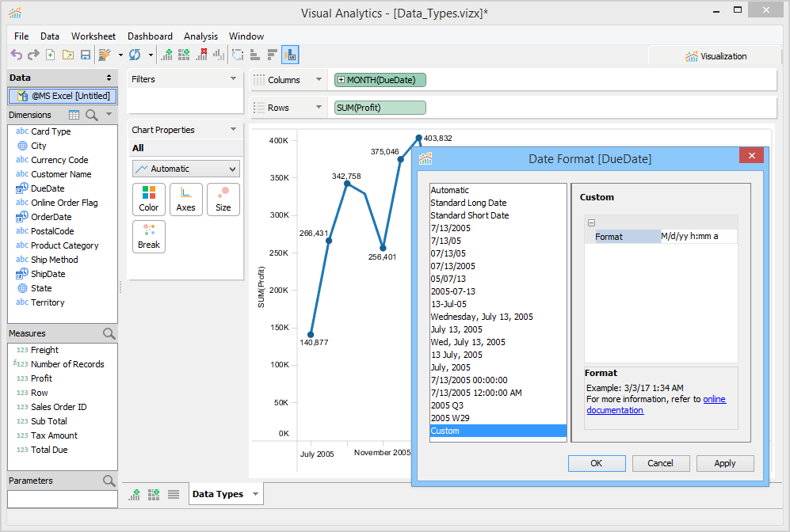The height and width of the screenshot is (532, 790).
Task: Open the Automatic mark type dropdown
Action: pyautogui.click(x=186, y=169)
